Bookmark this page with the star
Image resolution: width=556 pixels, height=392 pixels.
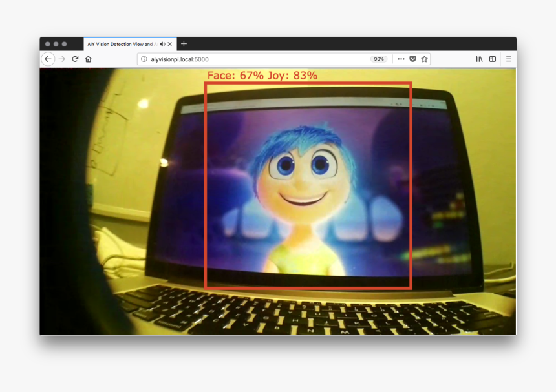click(x=425, y=59)
